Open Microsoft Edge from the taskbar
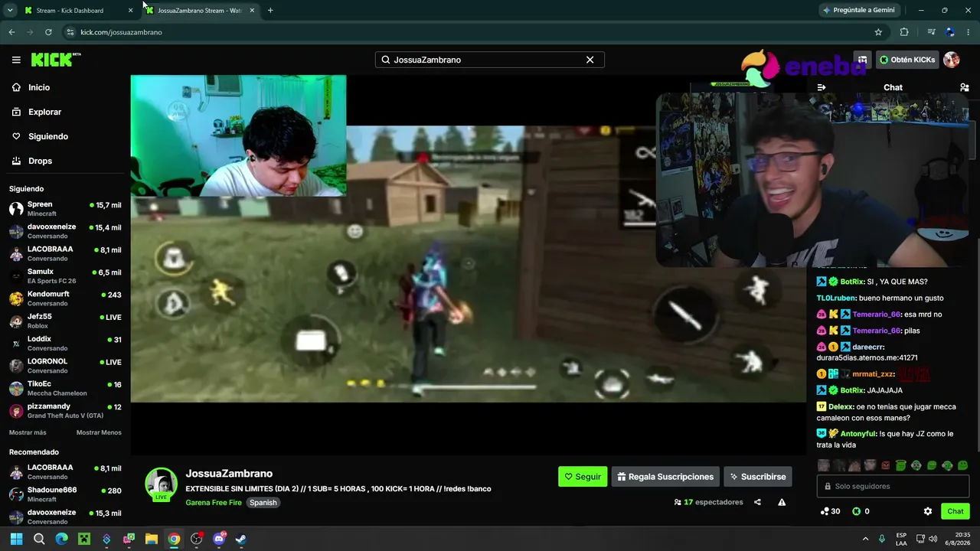This screenshot has width=980, height=551. pyautogui.click(x=61, y=539)
